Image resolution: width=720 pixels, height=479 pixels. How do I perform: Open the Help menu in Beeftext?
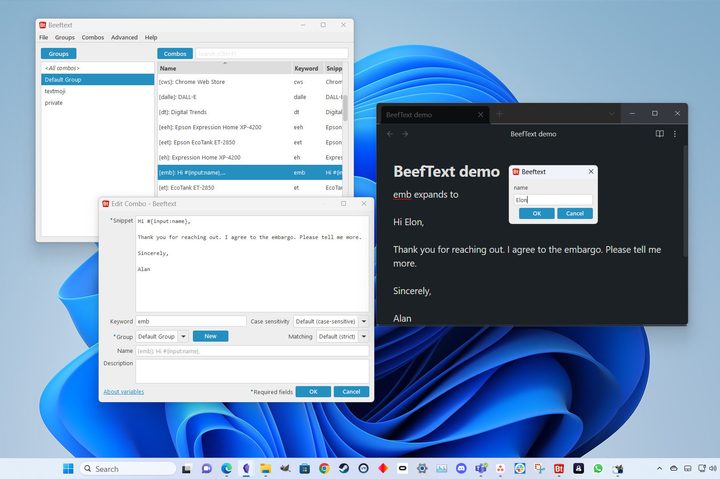(x=151, y=37)
